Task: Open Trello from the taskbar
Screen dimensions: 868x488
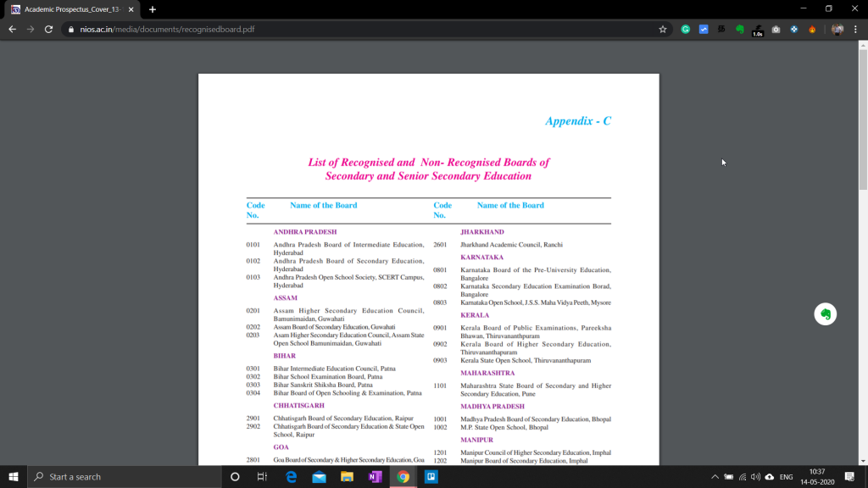Action: tap(431, 476)
